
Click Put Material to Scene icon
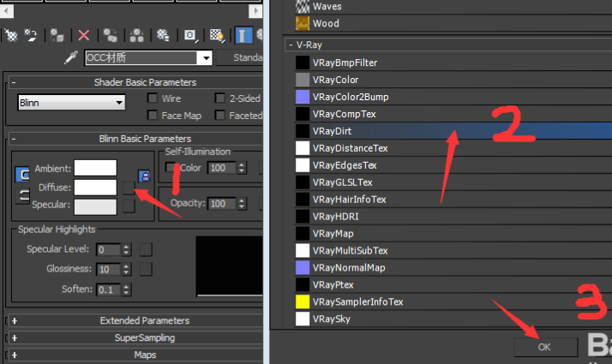30,35
